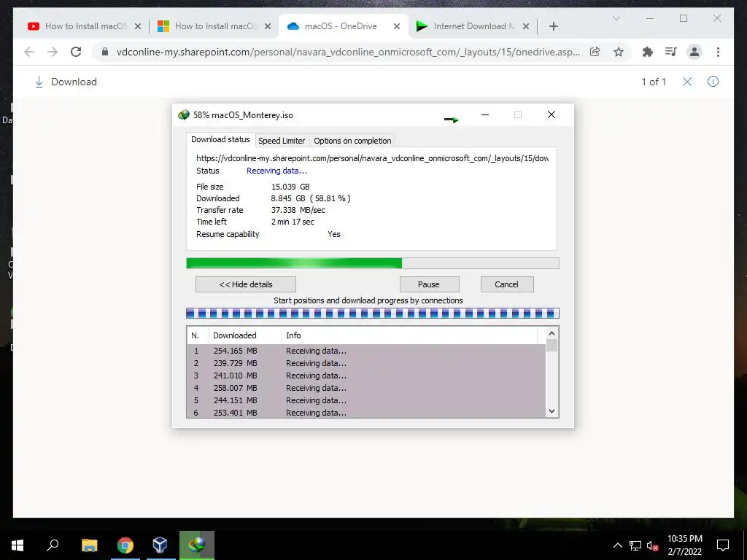The width and height of the screenshot is (747, 560).
Task: Click the IDM globe icon in dialog title
Action: pyautogui.click(x=183, y=114)
